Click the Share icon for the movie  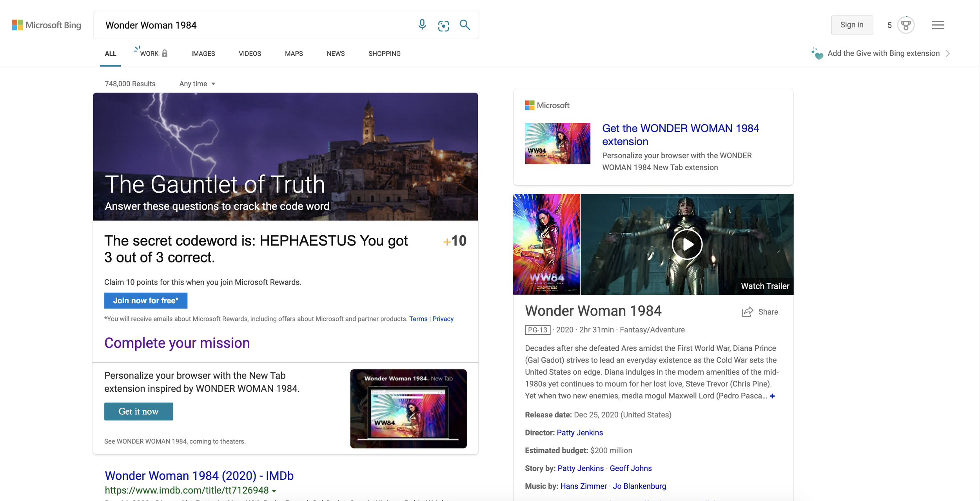click(x=747, y=312)
